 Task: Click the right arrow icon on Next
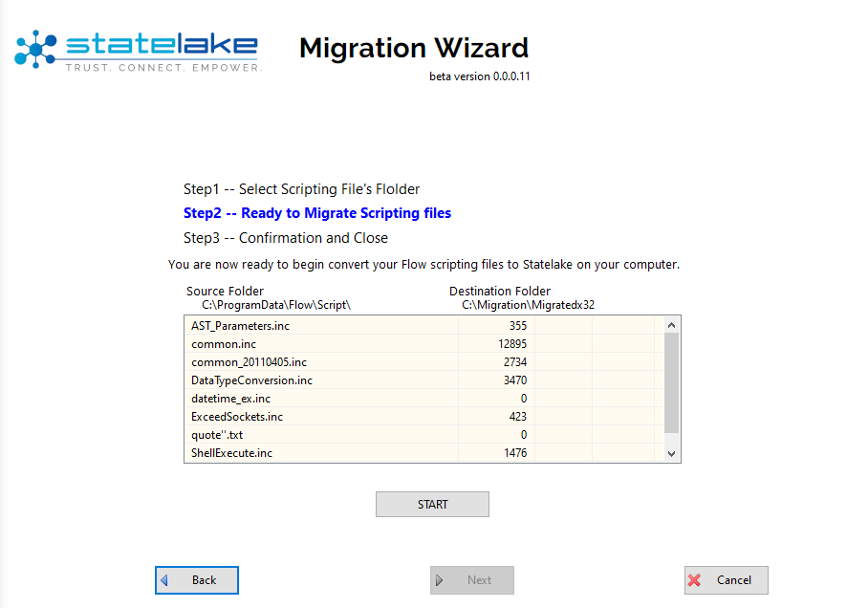440,579
